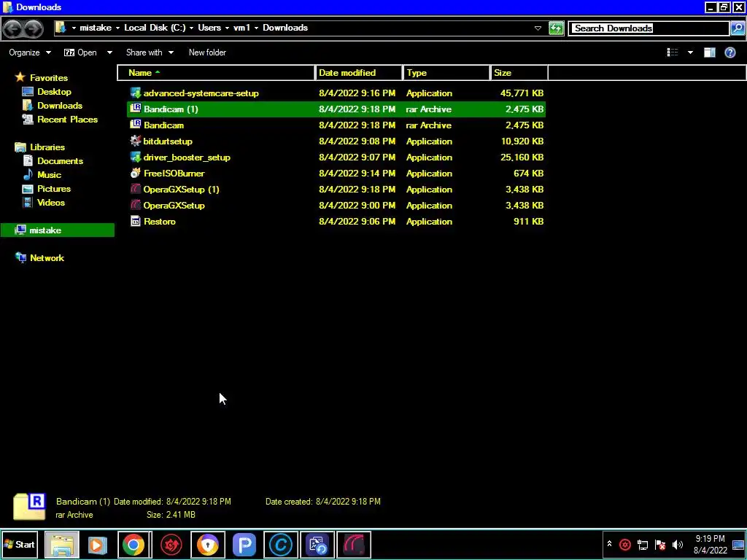The width and height of the screenshot is (747, 560).
Task: Select the Bandicam (1) rar archive icon
Action: [x=136, y=109]
